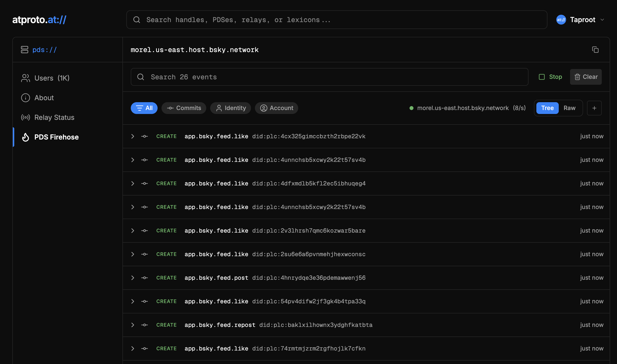The image size is (617, 364).
Task: Open the atproto.at:// home logo
Action: pyautogui.click(x=39, y=20)
